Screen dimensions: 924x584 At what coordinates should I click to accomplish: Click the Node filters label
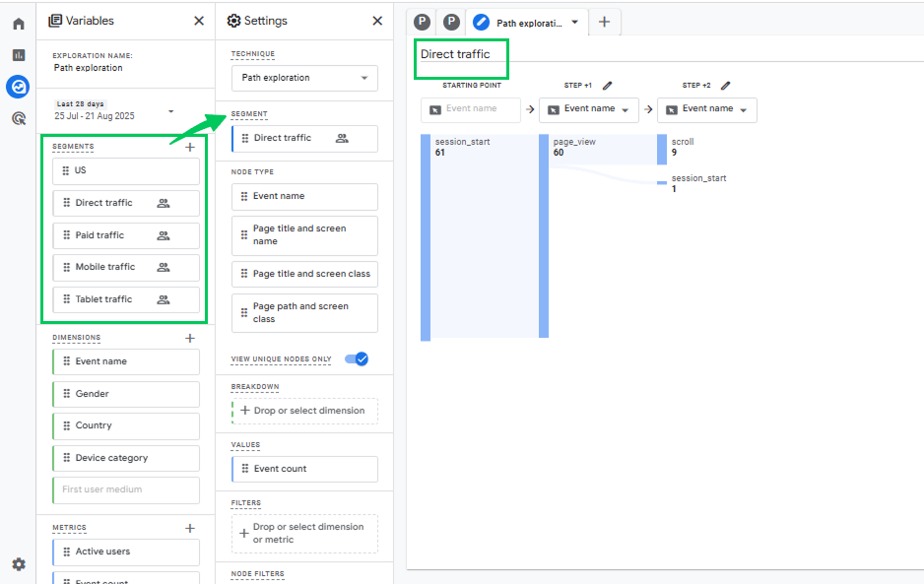pos(257,574)
